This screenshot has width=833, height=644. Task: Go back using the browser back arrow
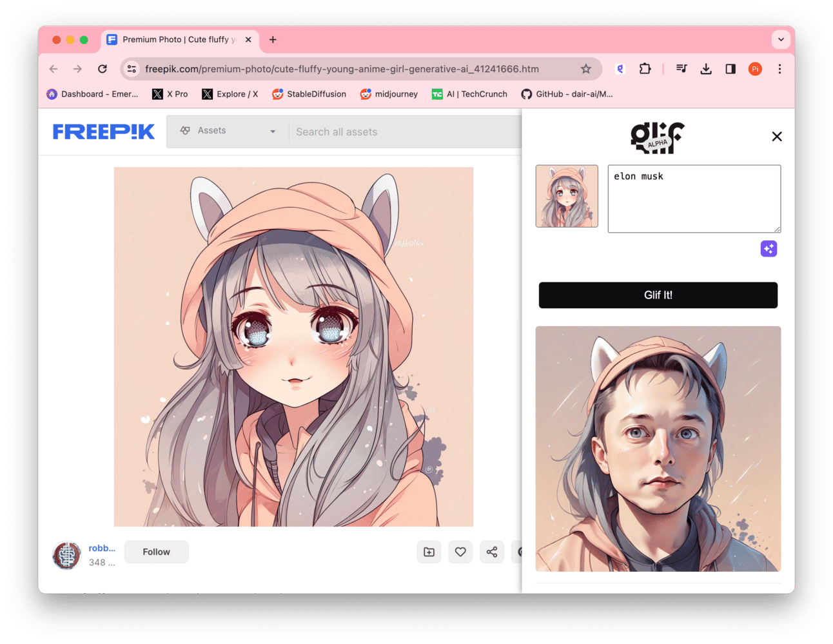coord(54,69)
